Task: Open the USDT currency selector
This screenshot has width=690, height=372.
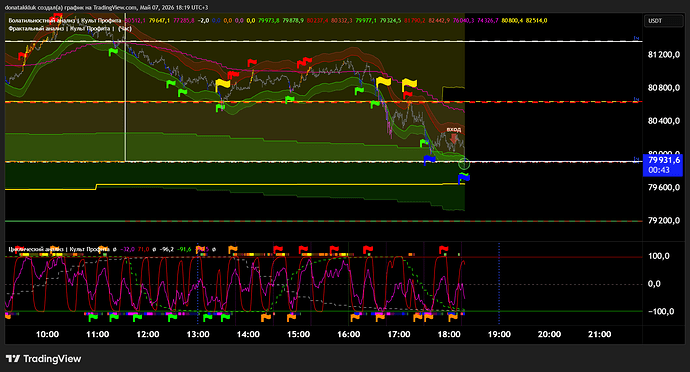Action: click(664, 21)
